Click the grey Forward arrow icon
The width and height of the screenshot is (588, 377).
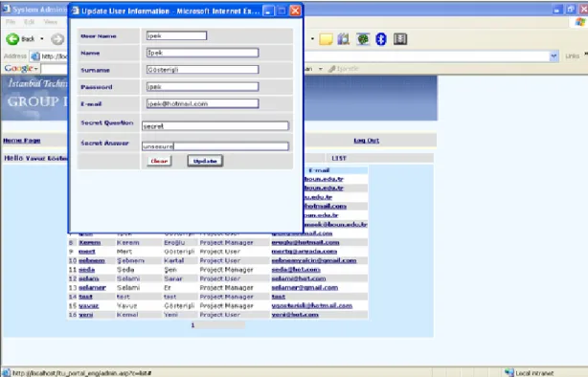click(57, 39)
